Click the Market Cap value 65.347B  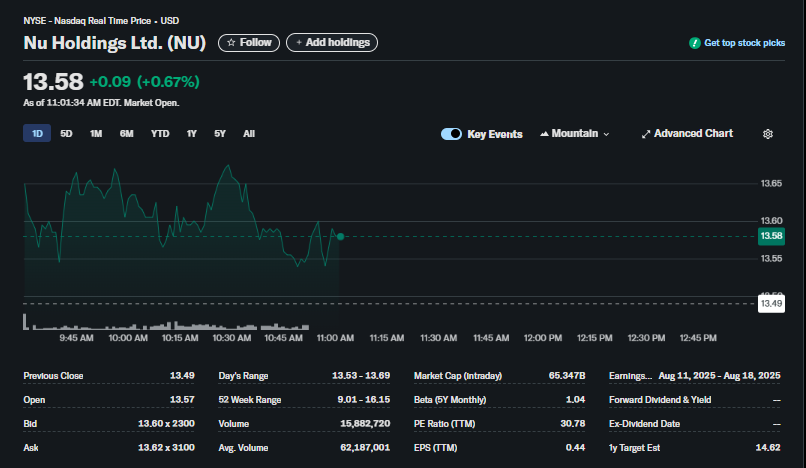click(x=566, y=376)
